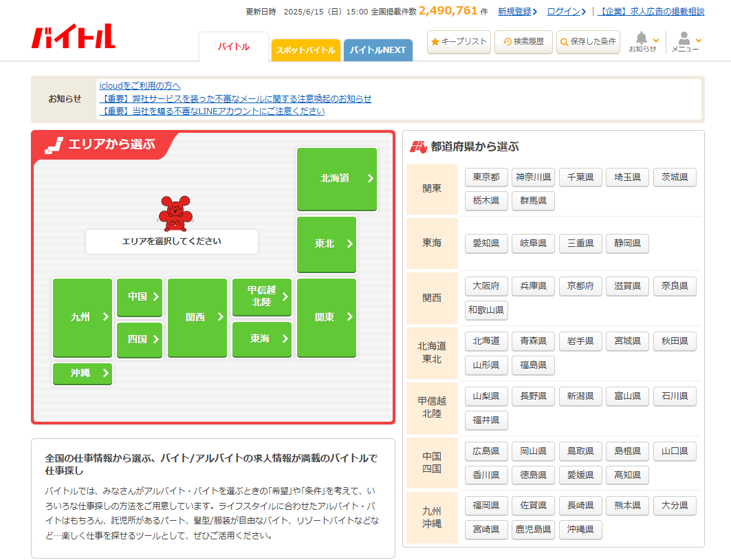Choose 新潟県 prefecture button
Screen dimensions: 731x560
click(x=580, y=396)
